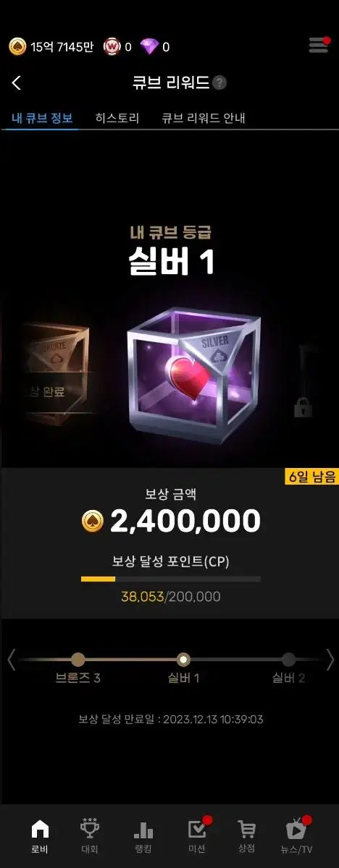Tap the red W coin icon
Viewport: 339px width, 868px height.
pyautogui.click(x=112, y=47)
